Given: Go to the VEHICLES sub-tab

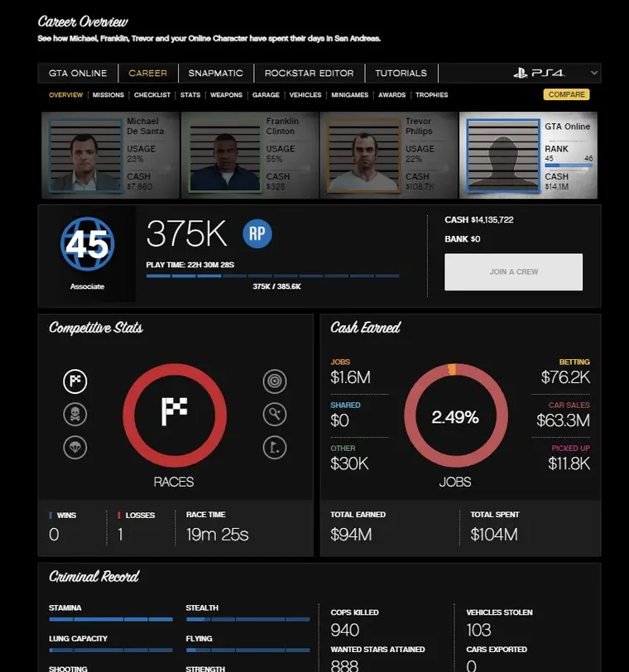Looking at the screenshot, I should (305, 94).
